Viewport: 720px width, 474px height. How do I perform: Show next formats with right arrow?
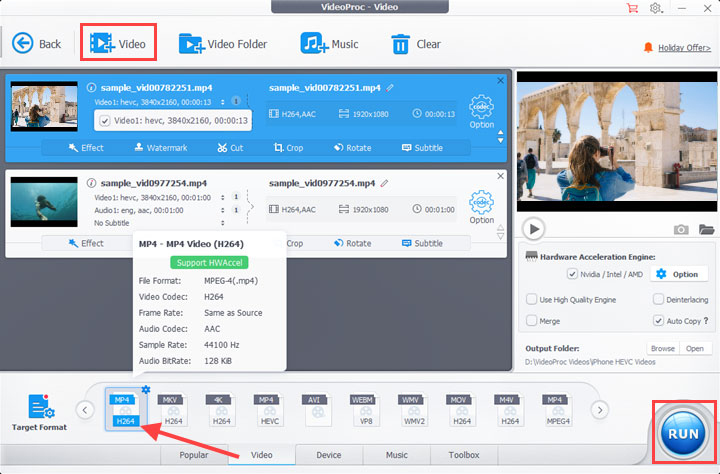tap(599, 410)
